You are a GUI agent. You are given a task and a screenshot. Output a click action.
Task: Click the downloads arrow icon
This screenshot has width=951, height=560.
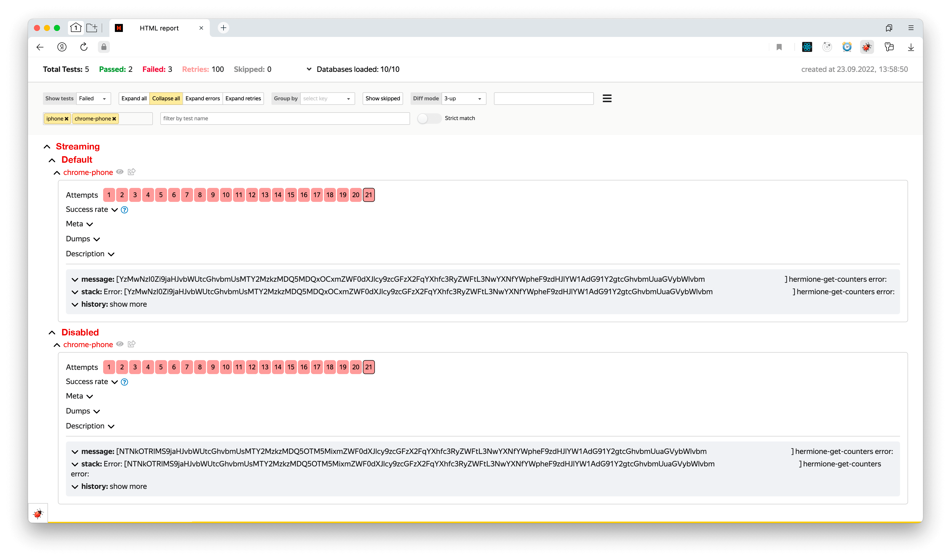pos(910,47)
